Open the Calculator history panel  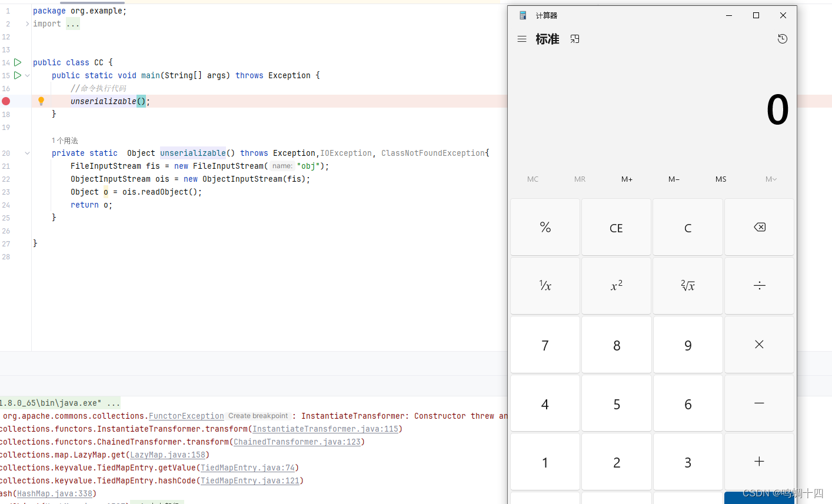coord(783,39)
